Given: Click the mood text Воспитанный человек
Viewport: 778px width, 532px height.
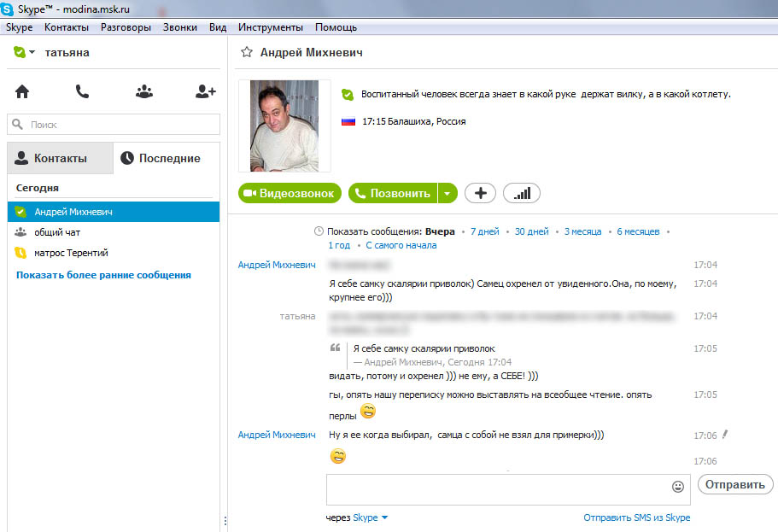Looking at the screenshot, I should click(546, 94).
